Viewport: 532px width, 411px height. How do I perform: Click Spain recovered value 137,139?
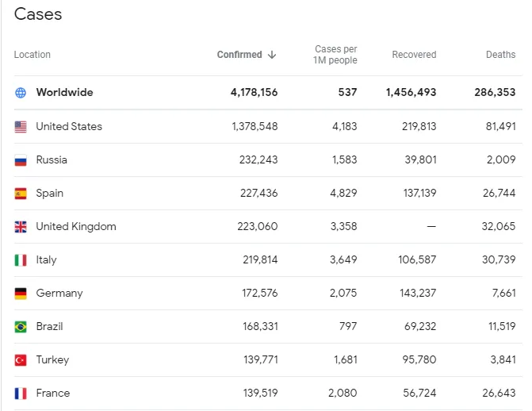click(420, 193)
